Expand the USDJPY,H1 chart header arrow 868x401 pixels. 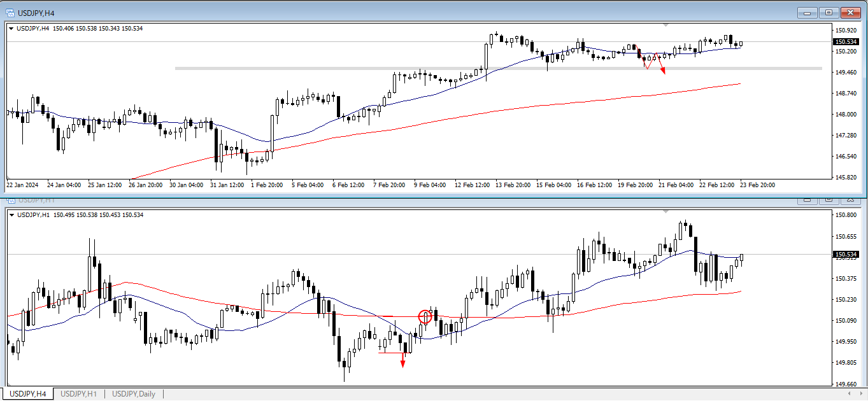[11, 215]
